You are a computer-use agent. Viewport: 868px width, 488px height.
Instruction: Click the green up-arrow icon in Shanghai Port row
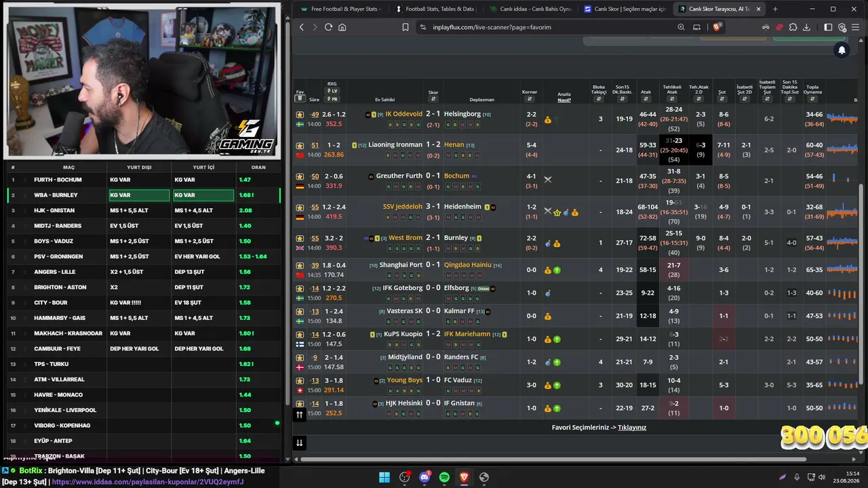pyautogui.click(x=557, y=270)
